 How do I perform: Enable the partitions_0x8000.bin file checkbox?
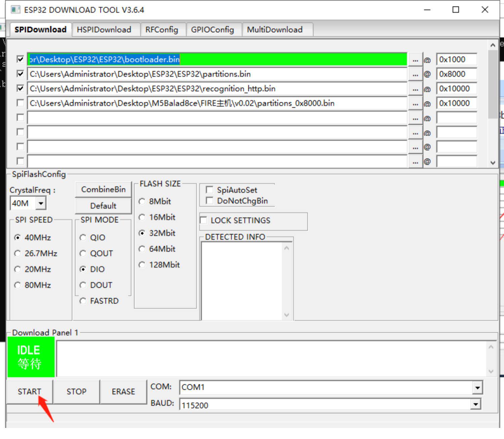point(20,103)
